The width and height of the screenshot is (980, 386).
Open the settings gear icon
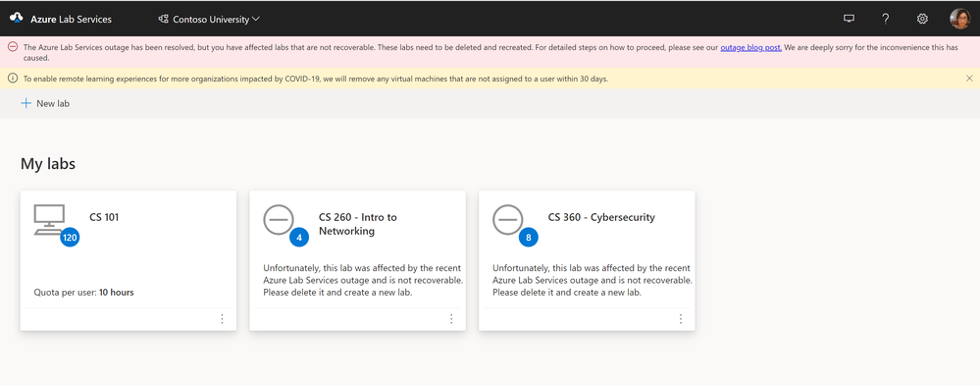click(x=922, y=19)
